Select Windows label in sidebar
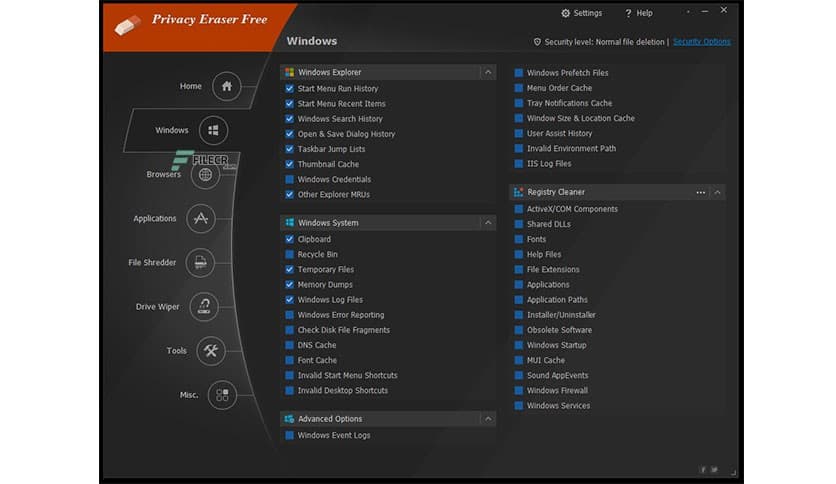The height and width of the screenshot is (484, 836). [172, 130]
